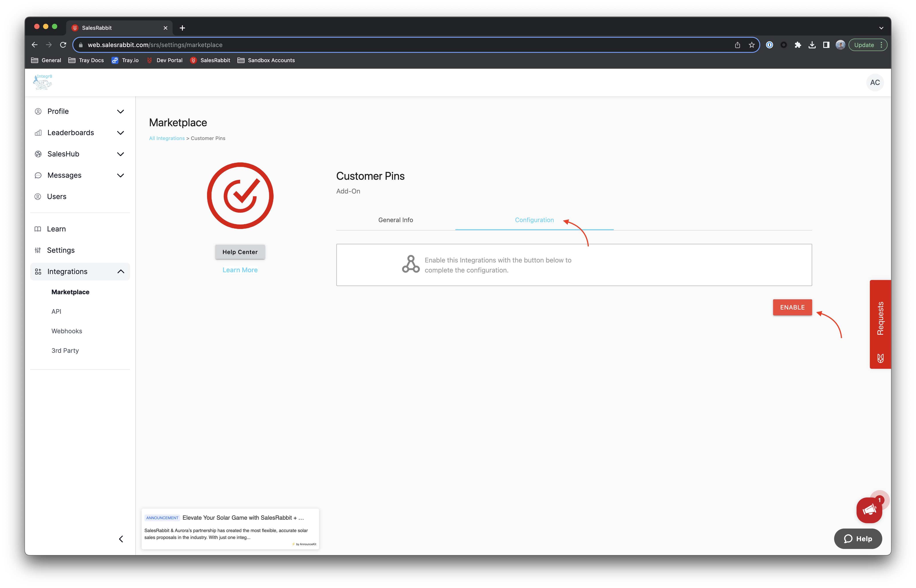This screenshot has height=588, width=916.
Task: Select Webhooks submenu item
Action: pyautogui.click(x=66, y=331)
